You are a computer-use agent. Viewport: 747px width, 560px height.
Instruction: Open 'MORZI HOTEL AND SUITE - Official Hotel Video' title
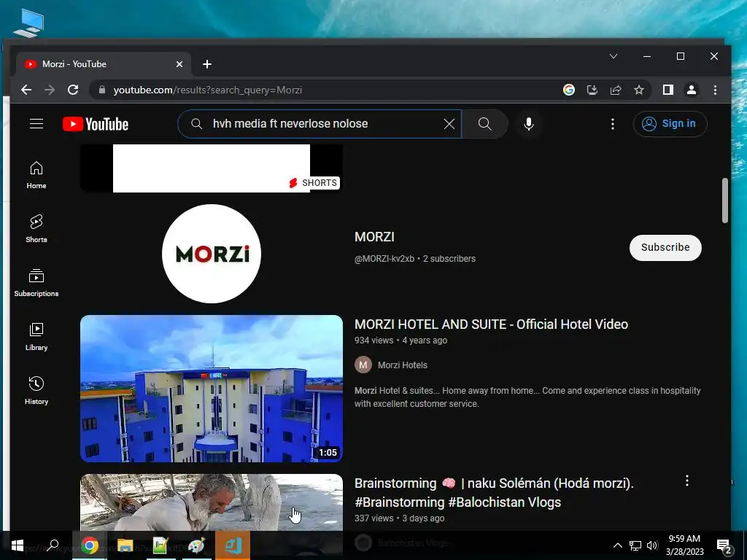(x=491, y=324)
